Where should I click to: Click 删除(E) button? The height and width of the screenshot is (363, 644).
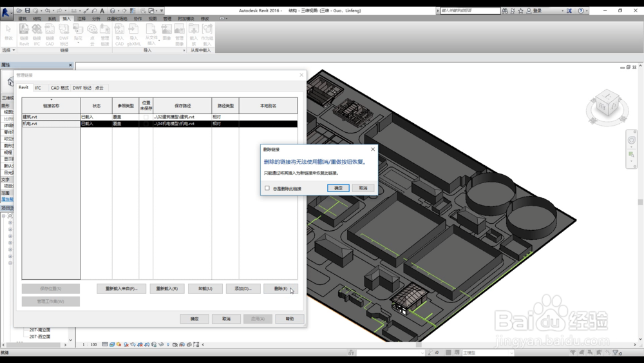coord(281,289)
